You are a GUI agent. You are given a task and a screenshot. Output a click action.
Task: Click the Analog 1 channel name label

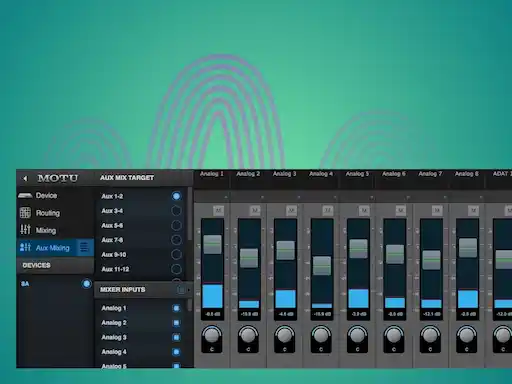212,174
